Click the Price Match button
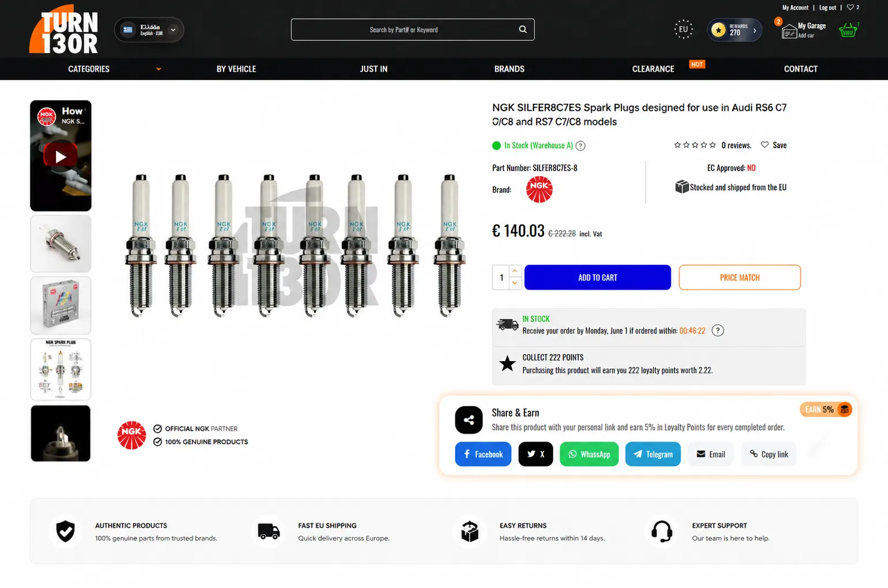This screenshot has width=888, height=588. point(740,278)
